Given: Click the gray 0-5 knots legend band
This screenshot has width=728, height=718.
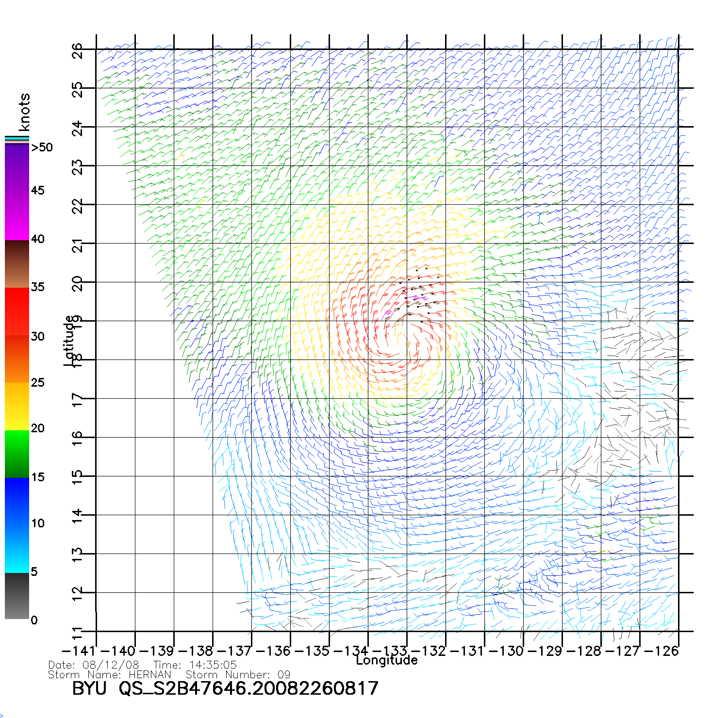Looking at the screenshot, I should (x=17, y=596).
